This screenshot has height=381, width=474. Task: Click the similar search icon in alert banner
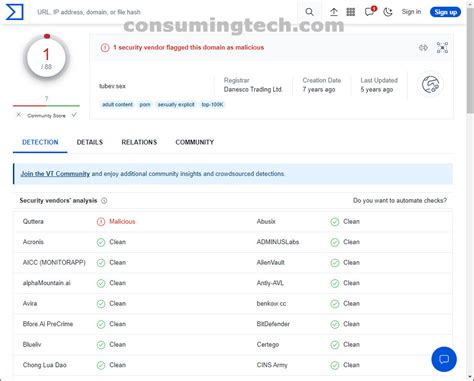point(423,48)
